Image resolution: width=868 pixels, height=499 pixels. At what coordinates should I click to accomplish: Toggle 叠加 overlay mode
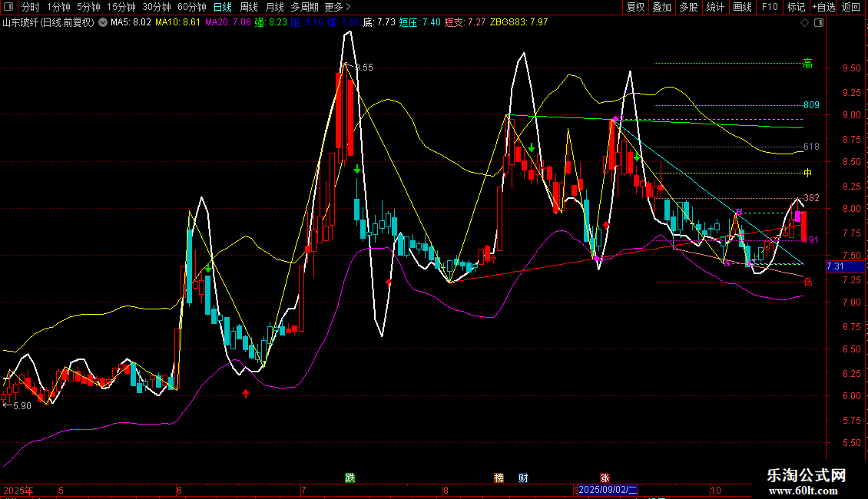pyautogui.click(x=661, y=8)
